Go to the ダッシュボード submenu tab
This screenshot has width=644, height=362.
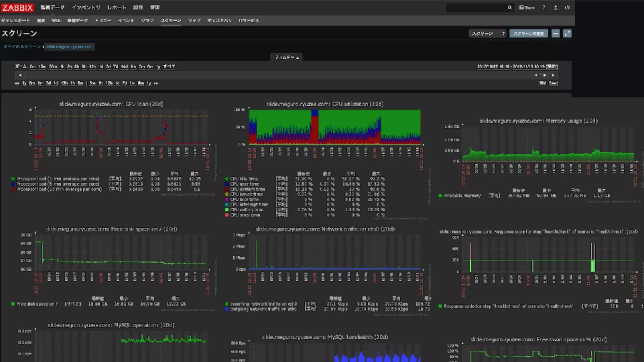pos(15,20)
